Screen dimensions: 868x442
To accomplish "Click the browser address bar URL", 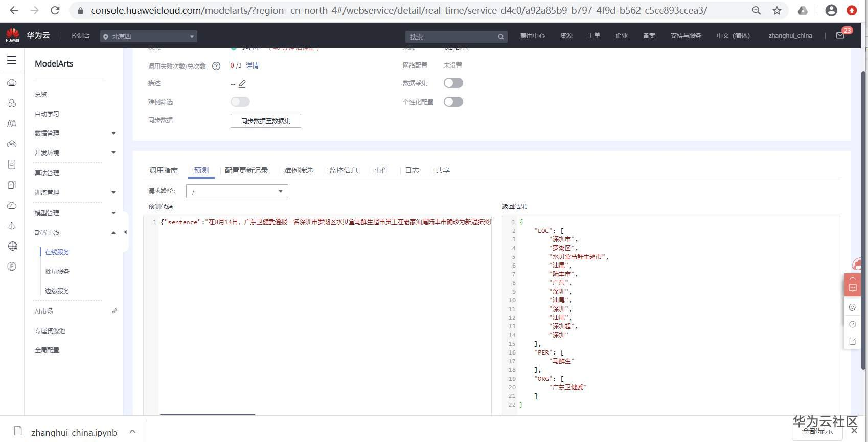I will pyautogui.click(x=399, y=10).
